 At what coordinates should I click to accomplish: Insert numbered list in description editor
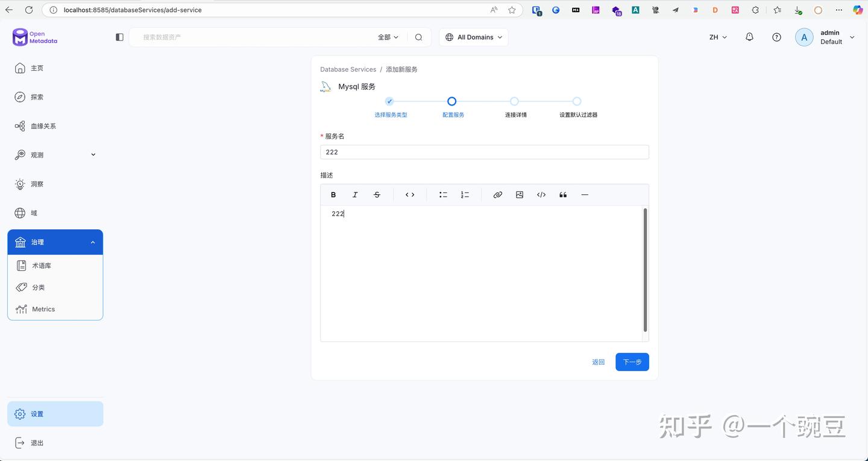click(x=465, y=195)
